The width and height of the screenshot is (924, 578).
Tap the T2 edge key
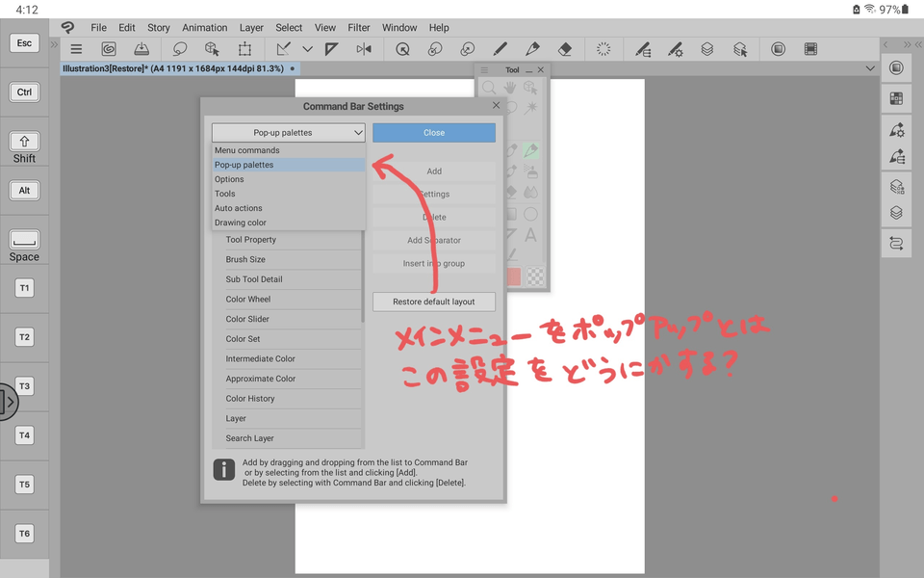pos(24,337)
